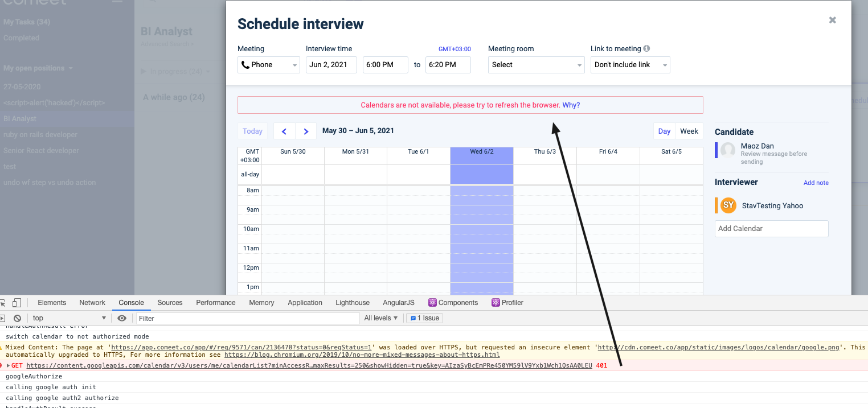Click the Sat 6/5 column header
The image size is (868, 408).
click(672, 152)
